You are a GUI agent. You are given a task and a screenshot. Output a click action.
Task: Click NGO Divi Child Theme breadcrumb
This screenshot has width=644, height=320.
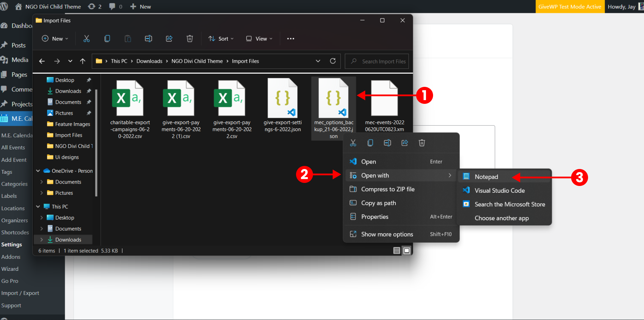(197, 61)
